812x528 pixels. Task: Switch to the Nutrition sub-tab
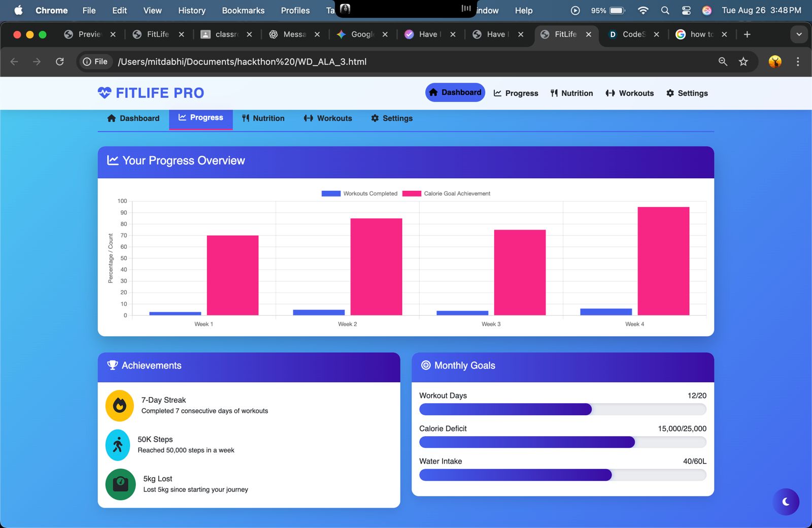[x=263, y=118]
